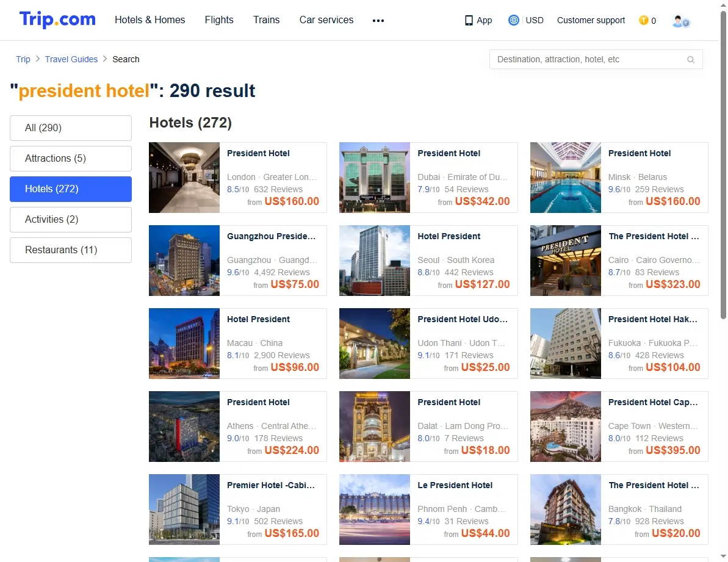Select the Restaurants (11) filter
This screenshot has width=728, height=562.
(71, 250)
